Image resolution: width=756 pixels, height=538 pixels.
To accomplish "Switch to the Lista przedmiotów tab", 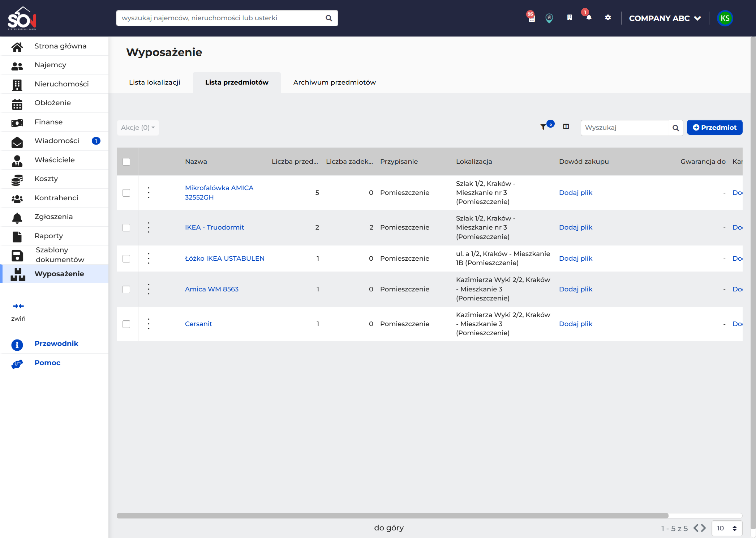I will 237,82.
